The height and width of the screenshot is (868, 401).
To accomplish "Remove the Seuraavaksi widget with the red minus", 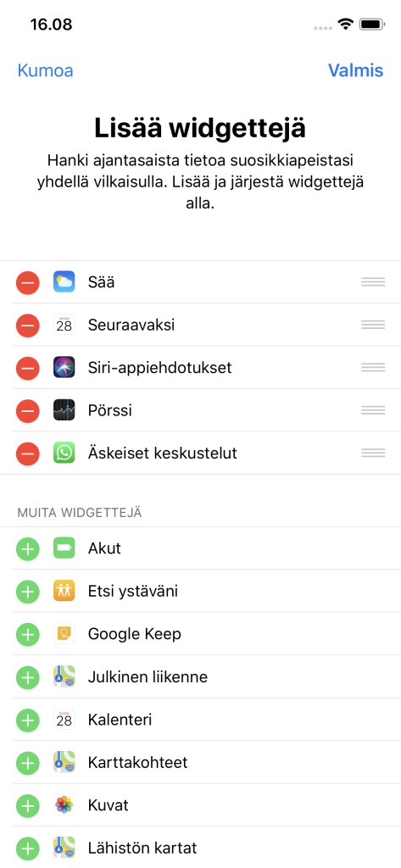I will [27, 325].
